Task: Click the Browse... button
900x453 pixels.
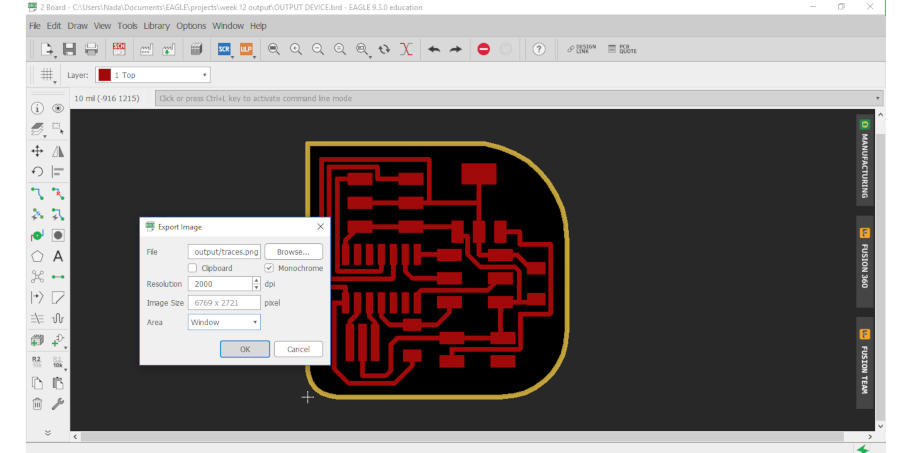Action: click(293, 252)
